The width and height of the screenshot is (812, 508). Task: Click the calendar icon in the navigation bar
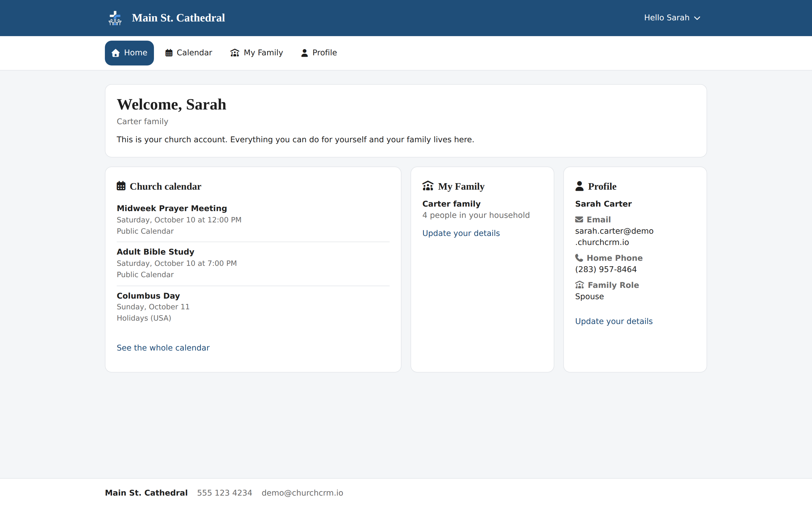(169, 53)
